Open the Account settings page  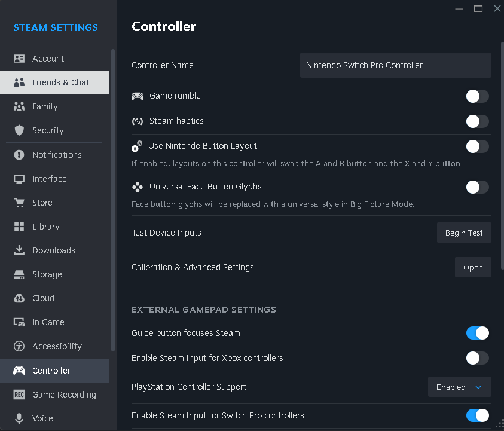pos(54,59)
